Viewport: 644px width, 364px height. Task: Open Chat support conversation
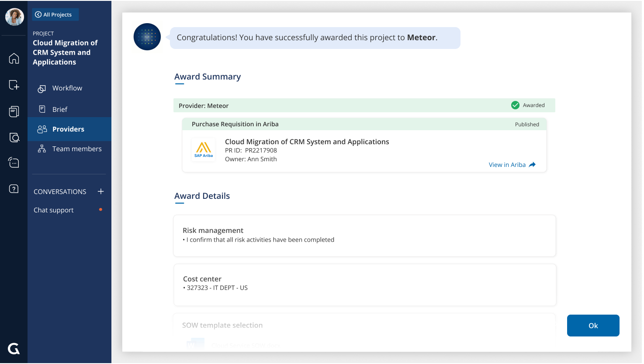click(x=53, y=210)
